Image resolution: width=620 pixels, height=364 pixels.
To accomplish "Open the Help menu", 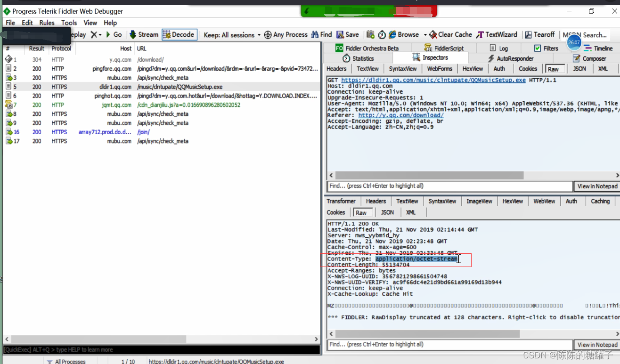I will click(110, 23).
